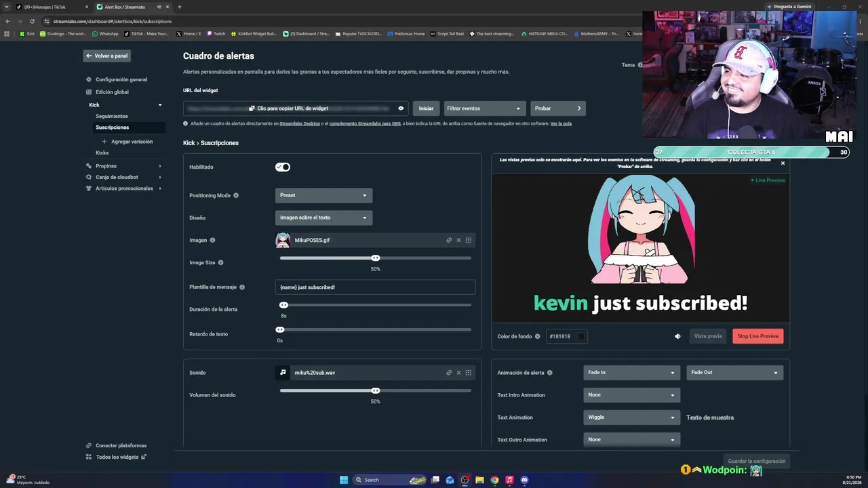Go back with the browser back arrow

coord(7,21)
